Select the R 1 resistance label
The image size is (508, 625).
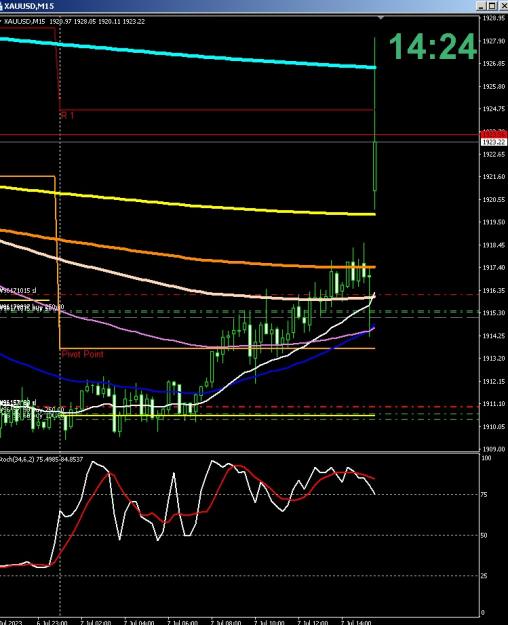point(67,116)
